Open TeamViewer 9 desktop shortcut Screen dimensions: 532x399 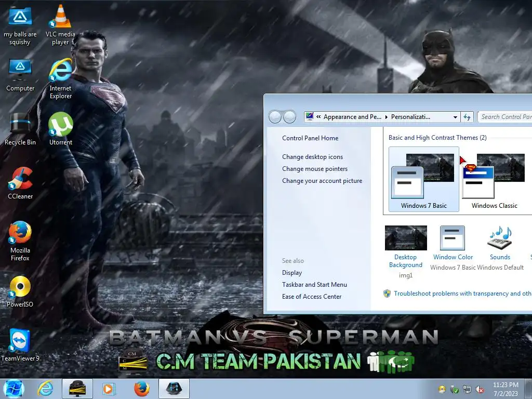20,345
